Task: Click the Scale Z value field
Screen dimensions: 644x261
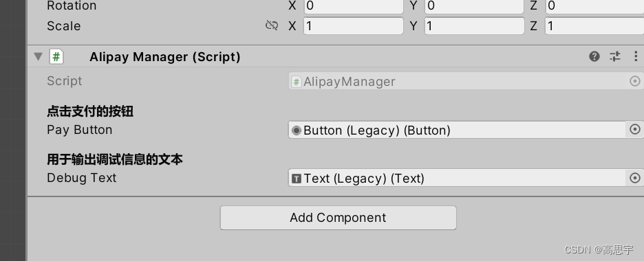Action: pyautogui.click(x=594, y=26)
